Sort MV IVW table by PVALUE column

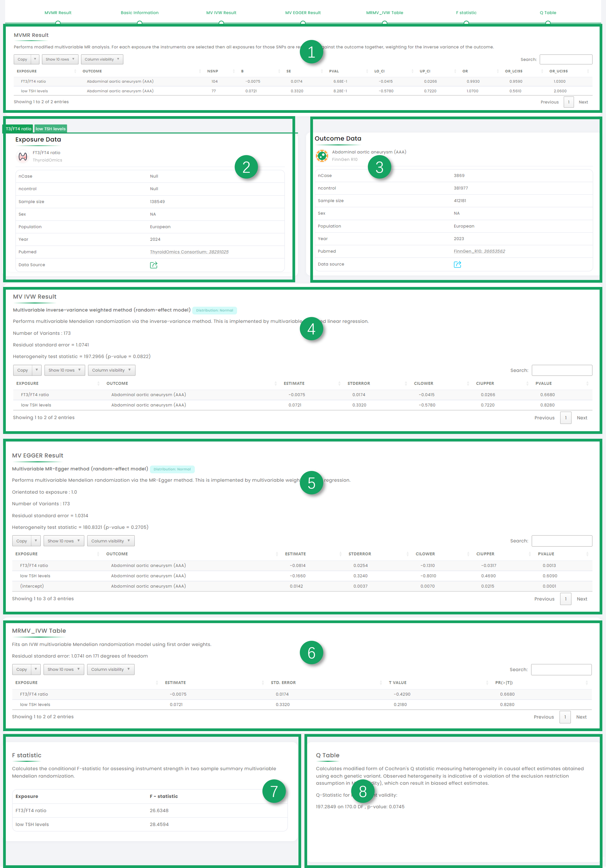543,383
